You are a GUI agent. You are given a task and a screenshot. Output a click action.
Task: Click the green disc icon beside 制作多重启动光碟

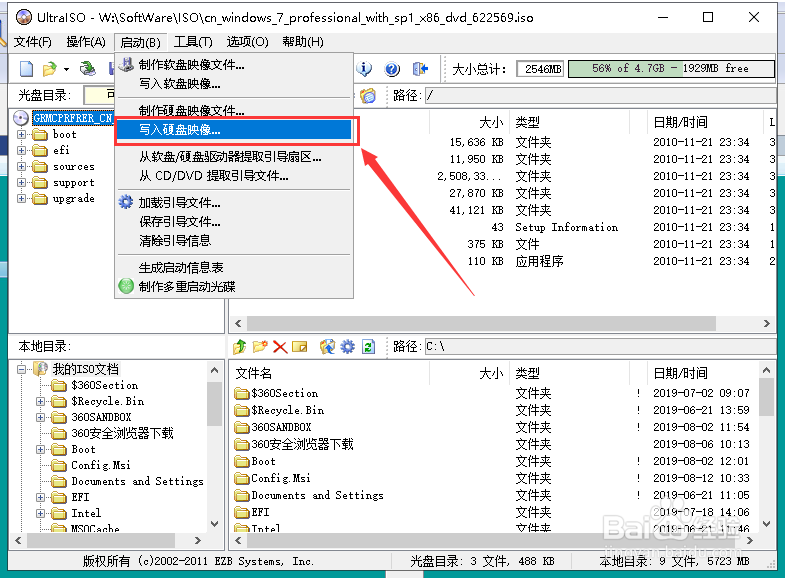(x=126, y=286)
